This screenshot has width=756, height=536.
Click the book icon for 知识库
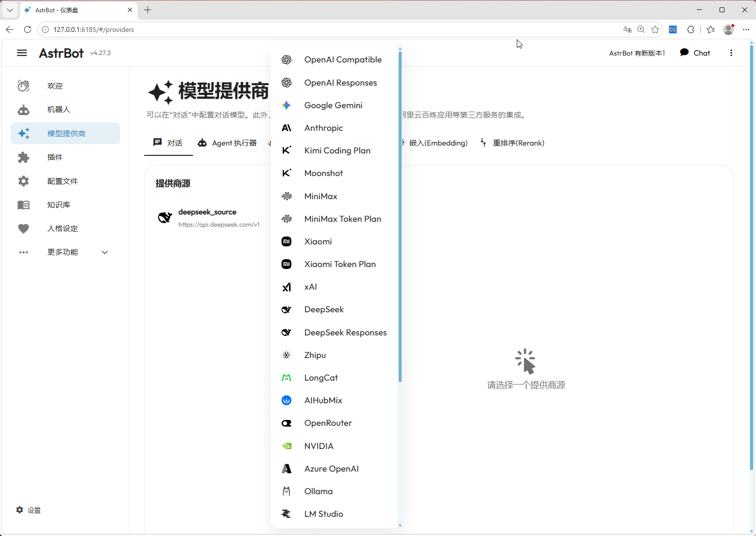tap(24, 205)
